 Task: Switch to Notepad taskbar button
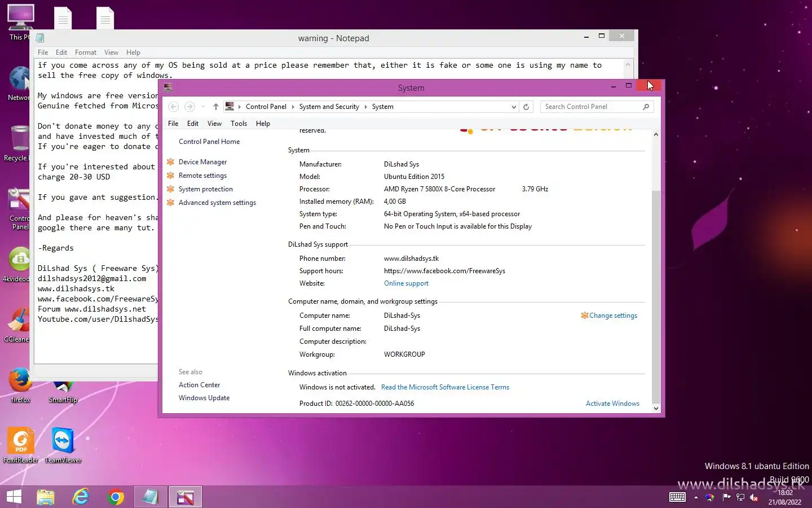click(151, 497)
